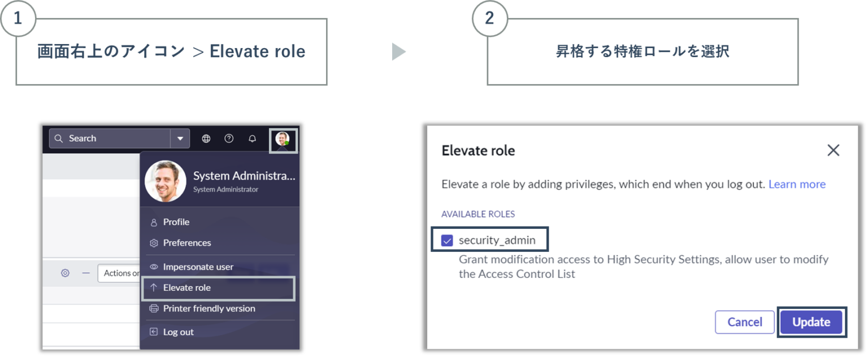
Task: Click the Update button in the dialog
Action: coord(811,322)
